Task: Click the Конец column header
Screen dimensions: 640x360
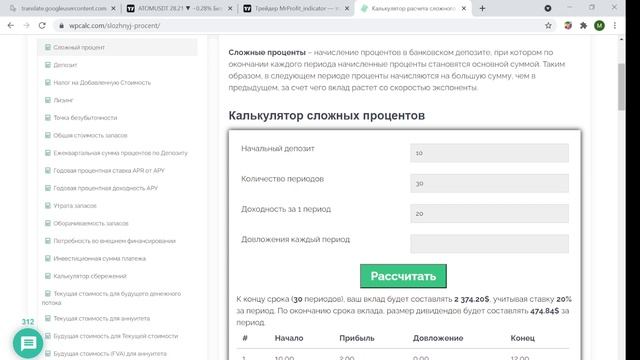Action: pos(522,338)
